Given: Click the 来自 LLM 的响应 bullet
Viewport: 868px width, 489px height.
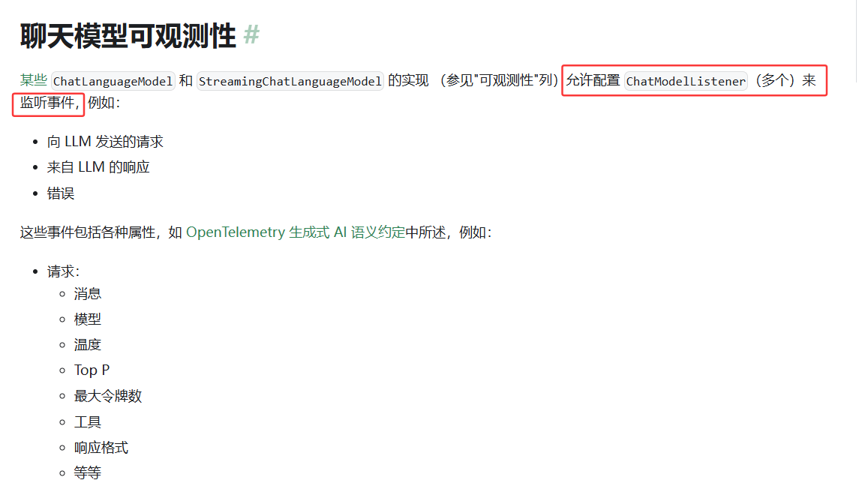Looking at the screenshot, I should pos(98,167).
